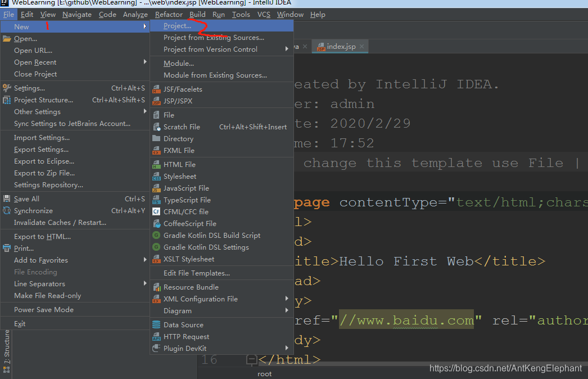This screenshot has height=379, width=588.
Task: Click the Resource Bundle icon
Action: (156, 287)
